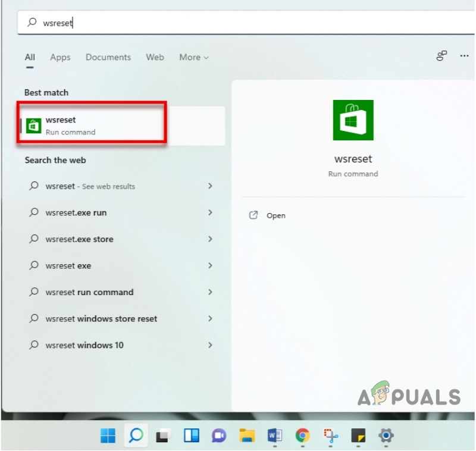476x451 pixels.
Task: Switch to the Documents tab
Action: 108,57
